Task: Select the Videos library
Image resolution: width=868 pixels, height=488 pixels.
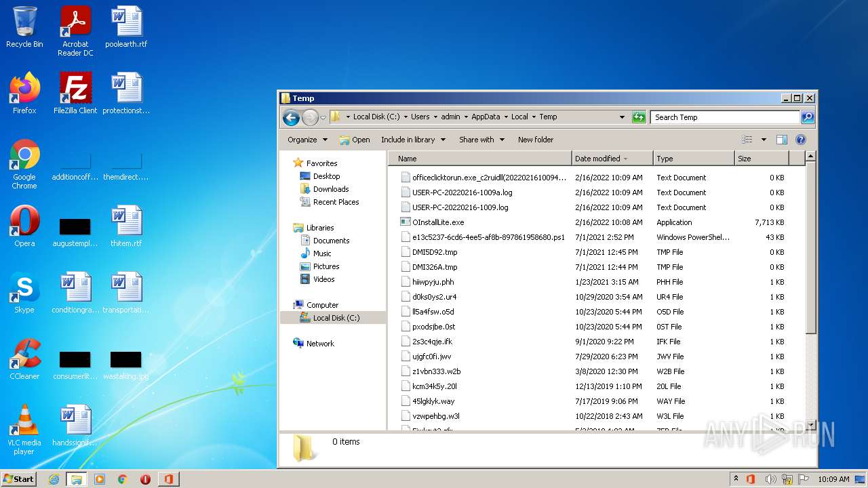Action: 317,279
